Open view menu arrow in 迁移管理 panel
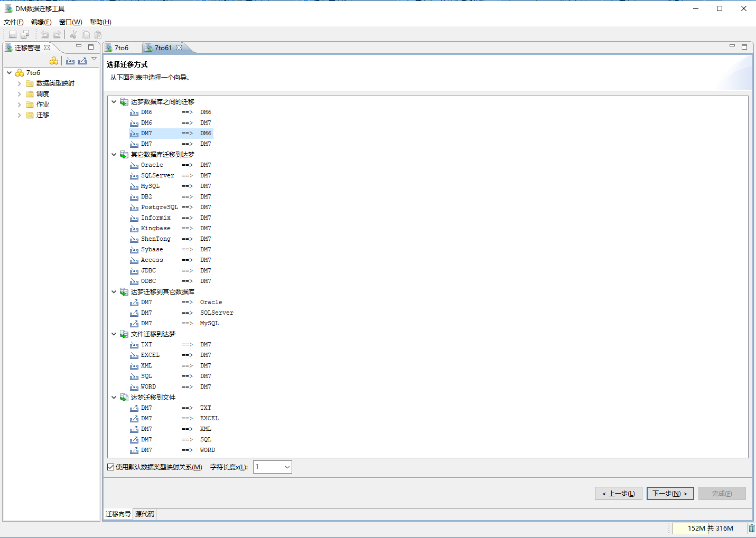Viewport: 756px width, 538px height. (94, 59)
